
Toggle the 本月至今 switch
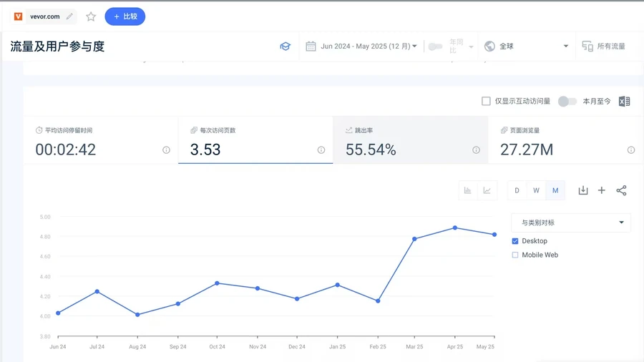(x=567, y=101)
